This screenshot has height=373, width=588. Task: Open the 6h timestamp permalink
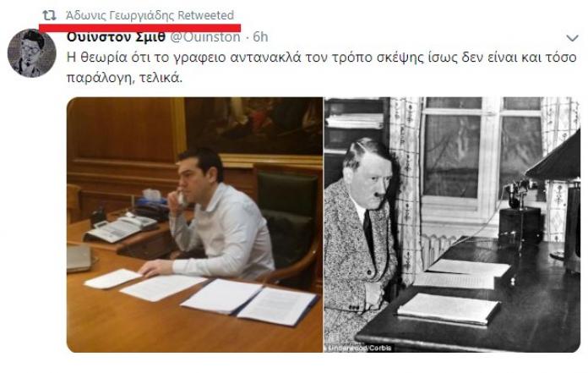260,36
